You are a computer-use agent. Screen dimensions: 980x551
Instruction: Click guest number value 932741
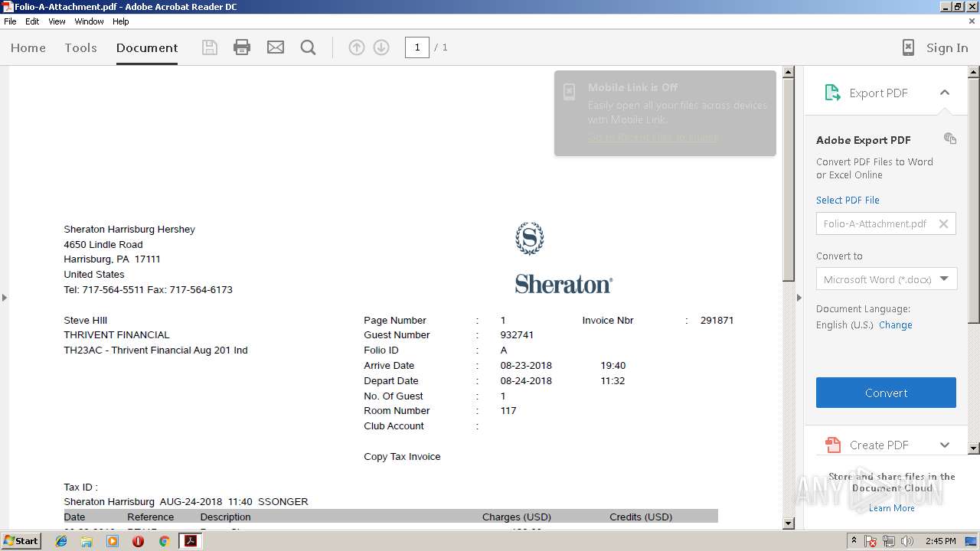pos(517,335)
